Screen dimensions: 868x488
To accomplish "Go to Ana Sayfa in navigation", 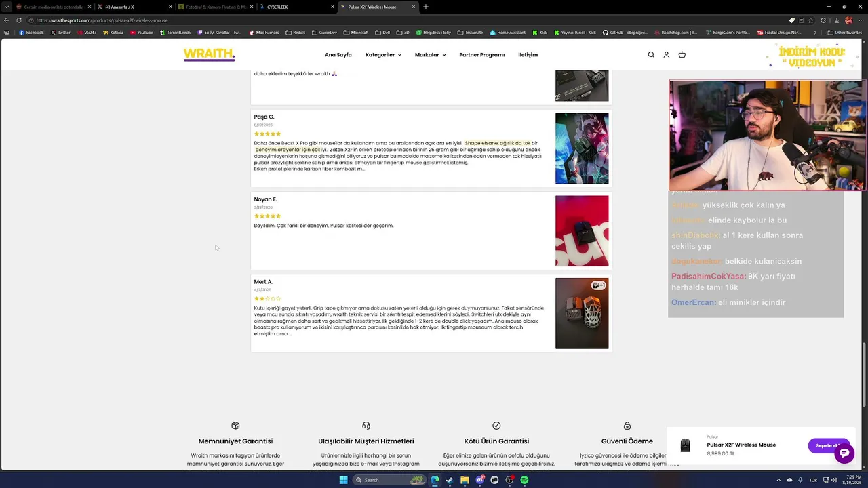I will point(338,55).
